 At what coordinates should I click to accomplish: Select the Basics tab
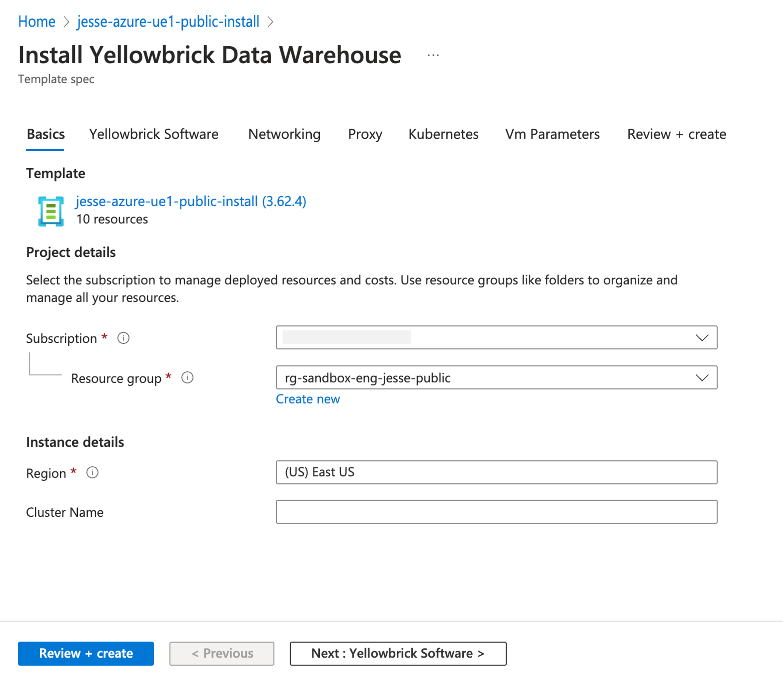point(46,135)
